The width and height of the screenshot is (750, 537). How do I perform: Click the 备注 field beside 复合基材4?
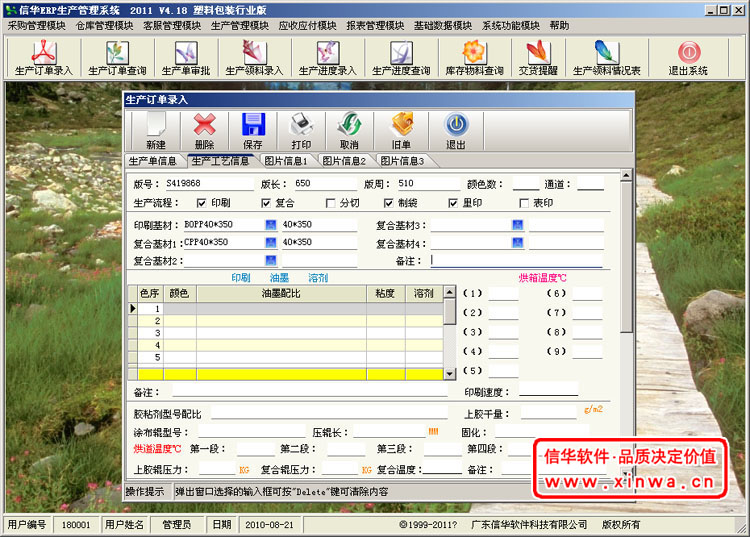(x=517, y=261)
